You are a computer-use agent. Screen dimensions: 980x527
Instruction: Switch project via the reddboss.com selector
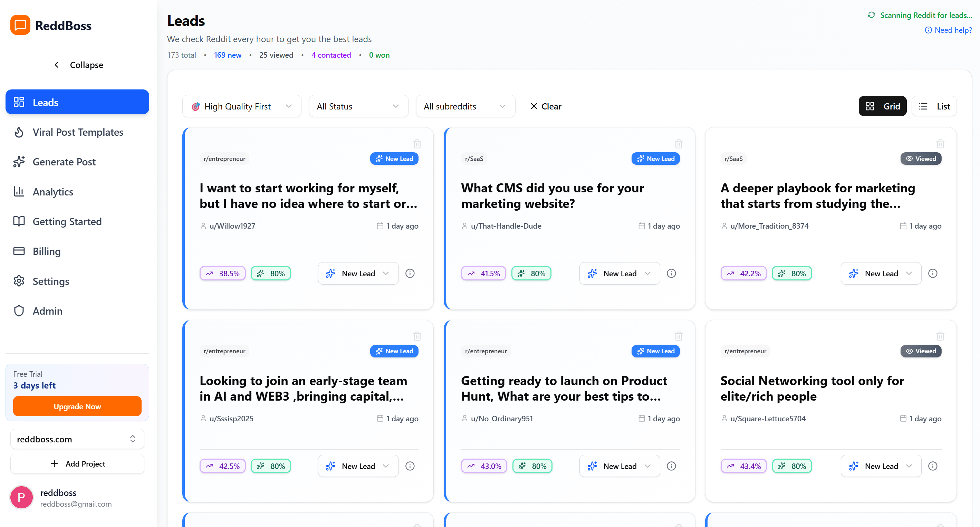pos(77,439)
